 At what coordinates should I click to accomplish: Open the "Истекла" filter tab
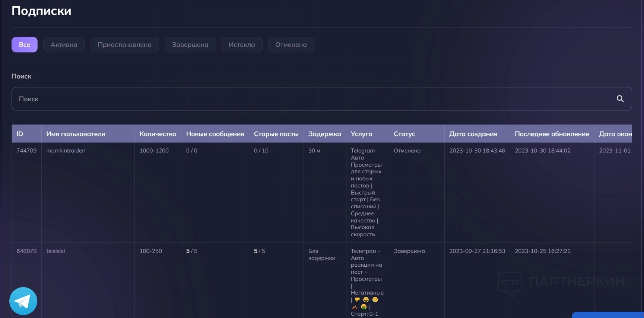[x=242, y=45]
